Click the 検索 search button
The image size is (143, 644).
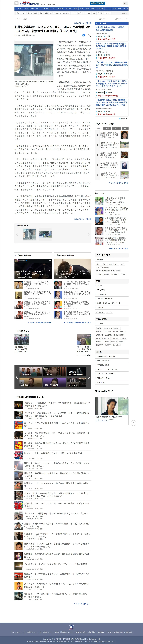pyautogui.click(x=125, y=3)
